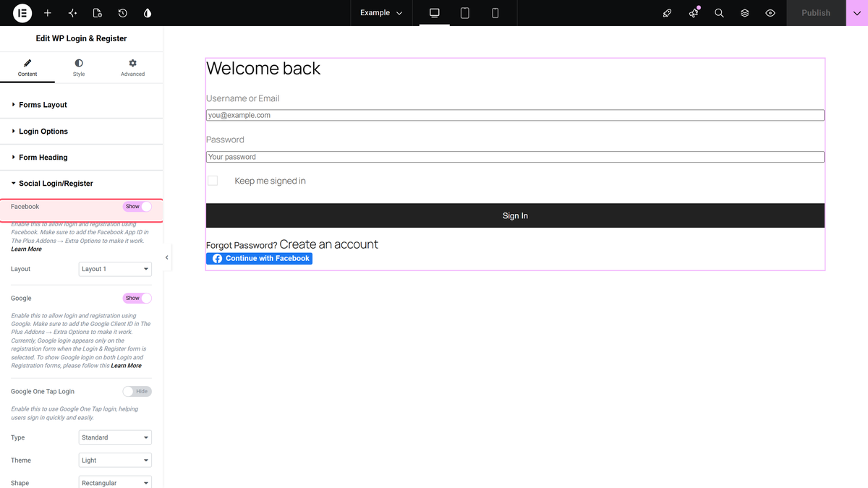Open the AI sparkle tool icon
The width and height of the screenshot is (868, 488).
pyautogui.click(x=72, y=13)
